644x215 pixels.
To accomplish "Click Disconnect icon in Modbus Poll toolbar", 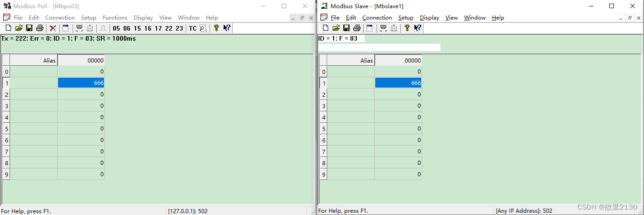I will [x=90, y=28].
